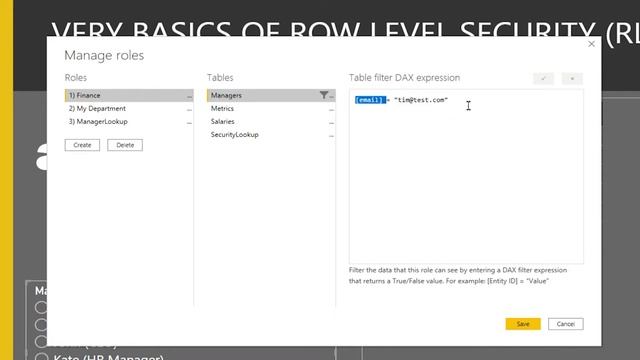Open ellipsis menu for Managers table
The width and height of the screenshot is (640, 360).
331,96
